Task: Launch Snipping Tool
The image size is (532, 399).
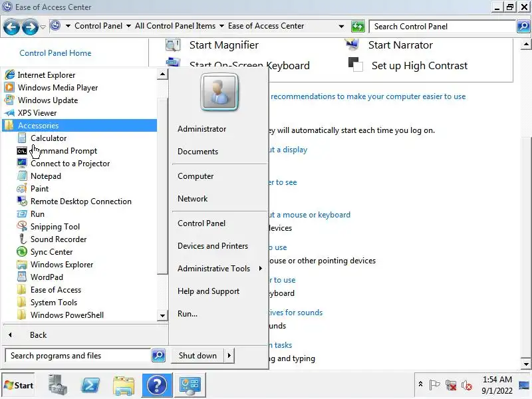Action: (55, 227)
